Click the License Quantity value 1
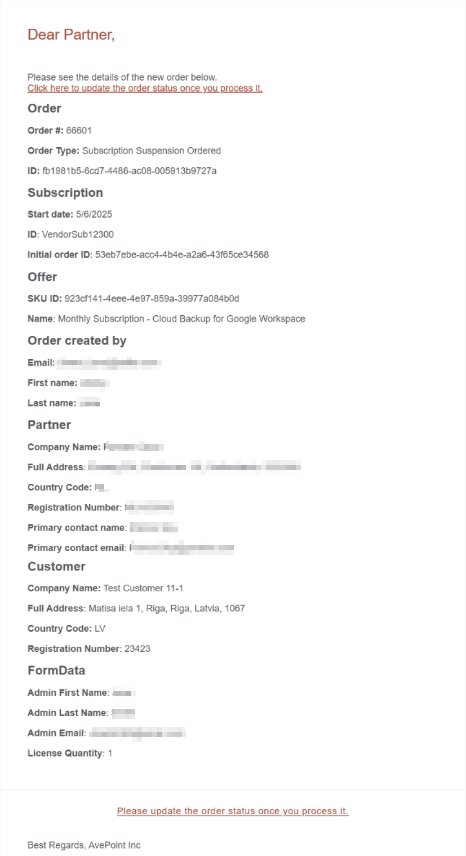Image resolution: width=466 pixels, height=856 pixels. click(x=110, y=753)
